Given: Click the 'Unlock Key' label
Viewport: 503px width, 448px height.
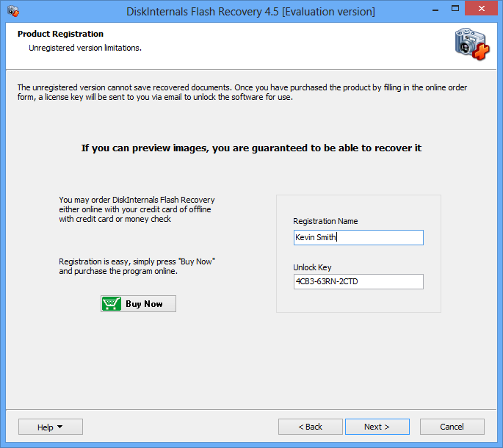Looking at the screenshot, I should (x=312, y=267).
